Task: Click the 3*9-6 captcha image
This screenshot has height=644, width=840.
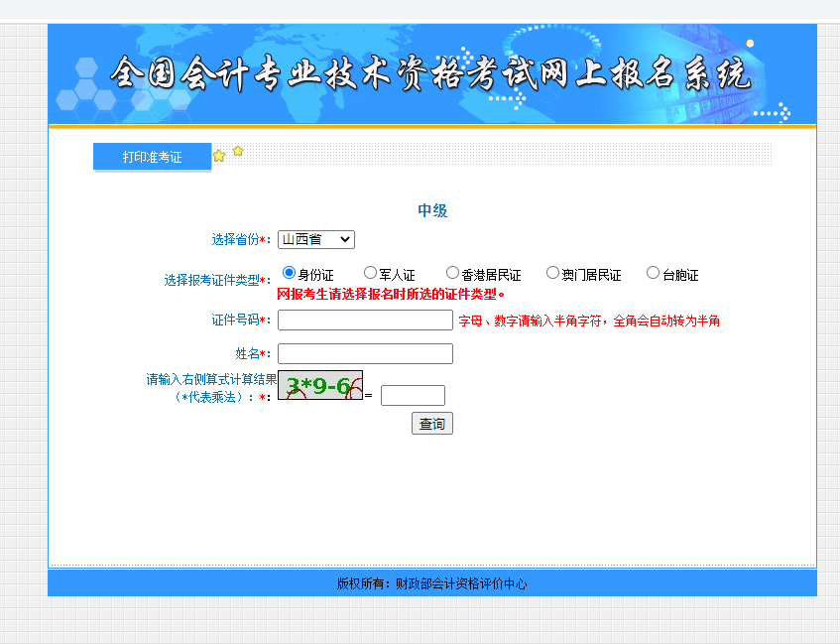Action: [x=320, y=385]
